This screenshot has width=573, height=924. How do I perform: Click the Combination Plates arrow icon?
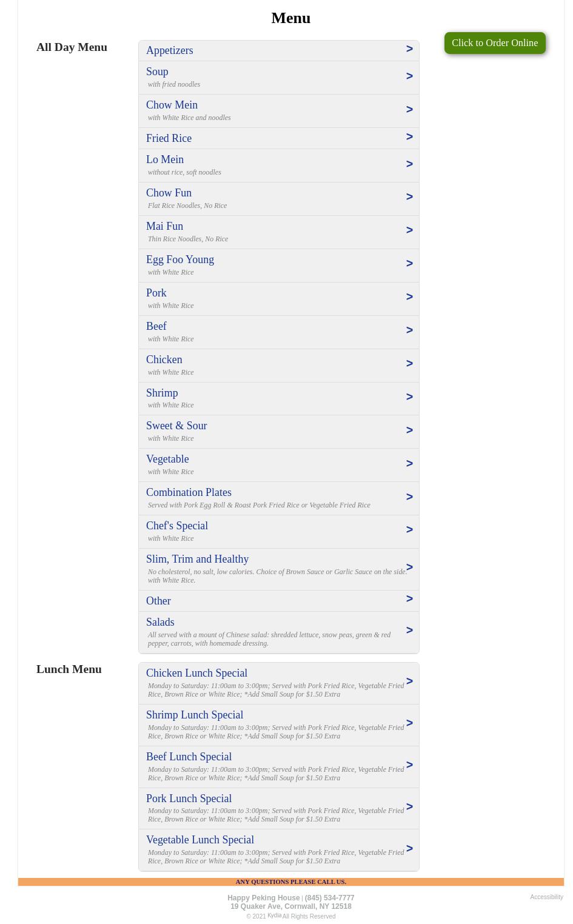[409, 497]
